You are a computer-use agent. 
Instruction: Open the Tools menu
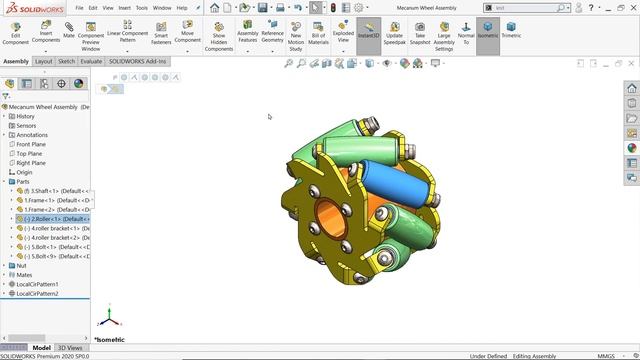pos(142,8)
